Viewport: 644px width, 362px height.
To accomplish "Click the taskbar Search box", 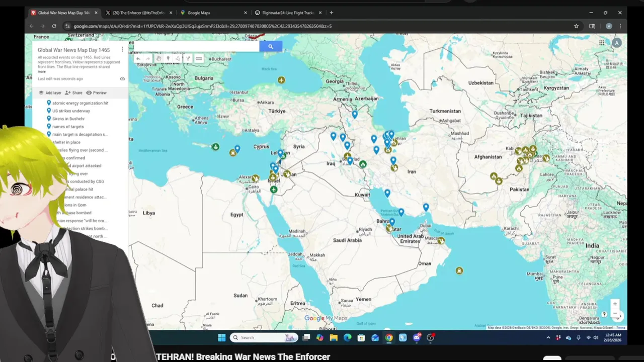I will click(264, 337).
